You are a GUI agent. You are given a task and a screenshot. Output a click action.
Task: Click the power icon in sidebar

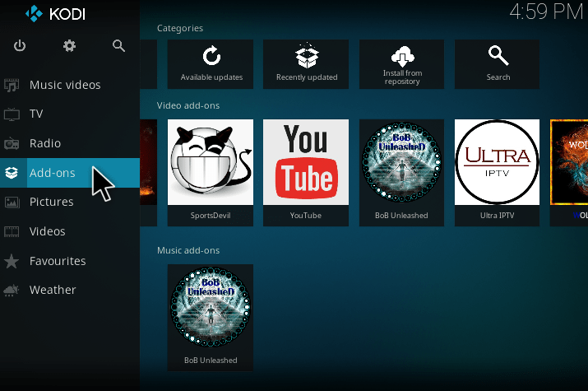(x=20, y=46)
